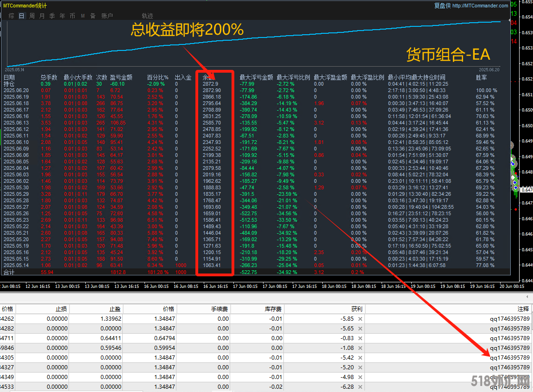This screenshot has height=392, width=533.
Task: Switch to the 季 quarterly tab
Action: (x=52, y=16)
